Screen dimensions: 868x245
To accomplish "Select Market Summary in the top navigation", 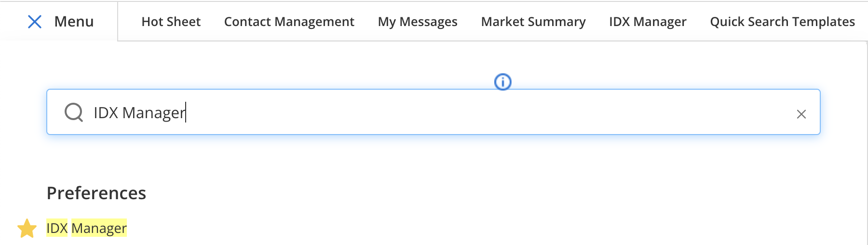I will point(533,22).
